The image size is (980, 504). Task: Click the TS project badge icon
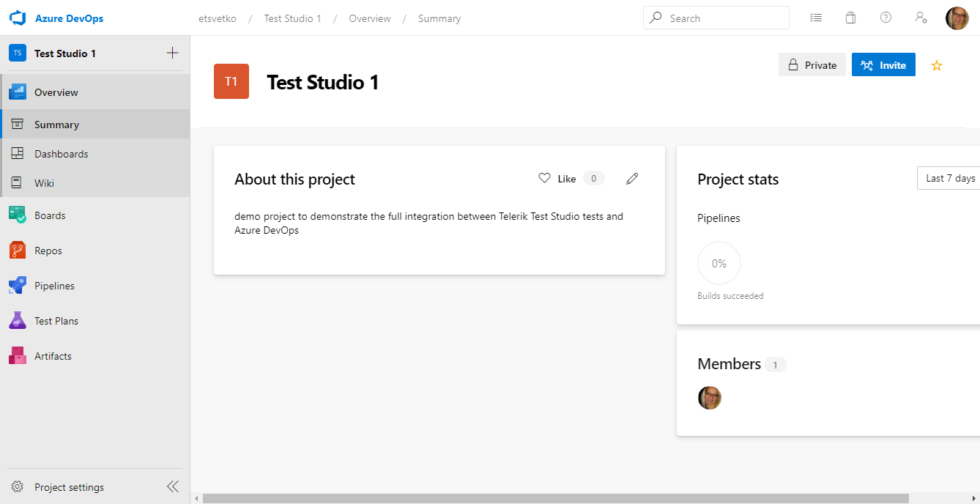click(18, 53)
